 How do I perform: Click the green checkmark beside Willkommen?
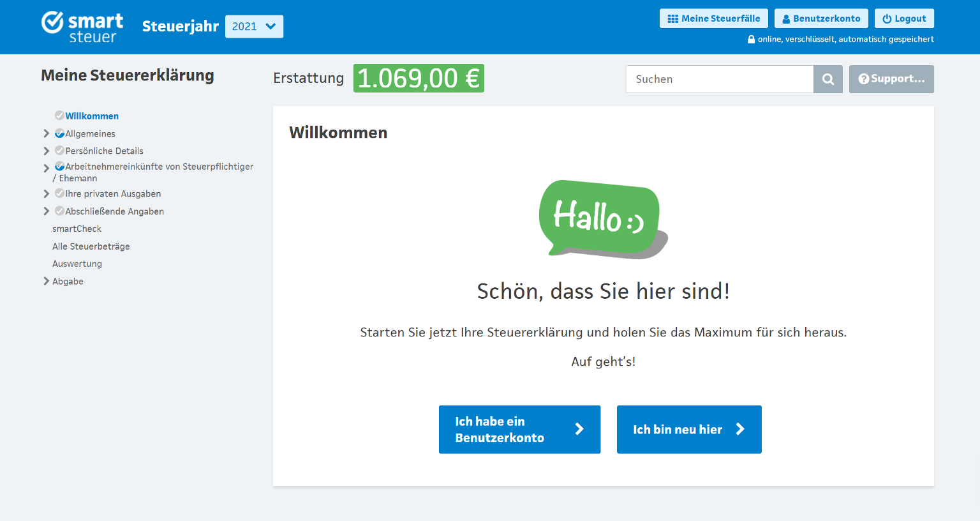coord(59,116)
